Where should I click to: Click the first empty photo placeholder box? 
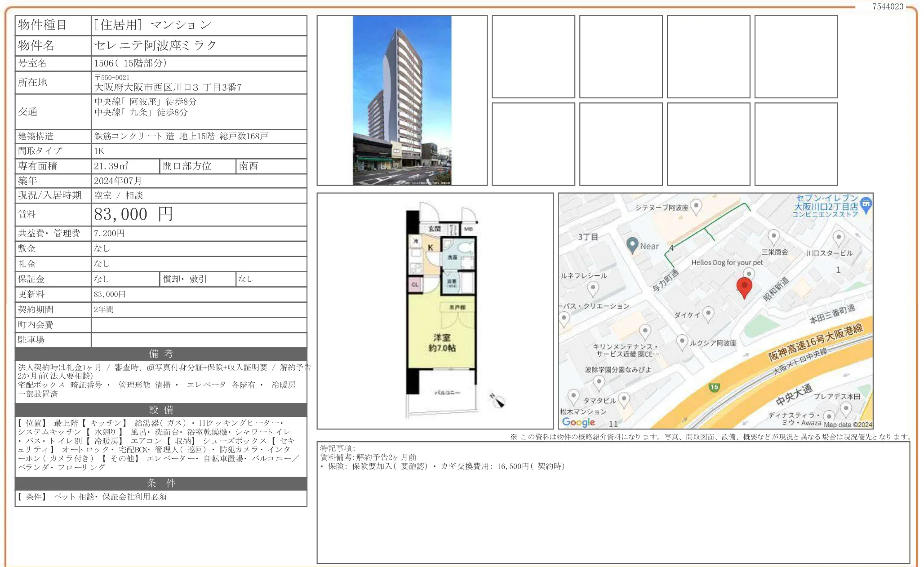[533, 57]
